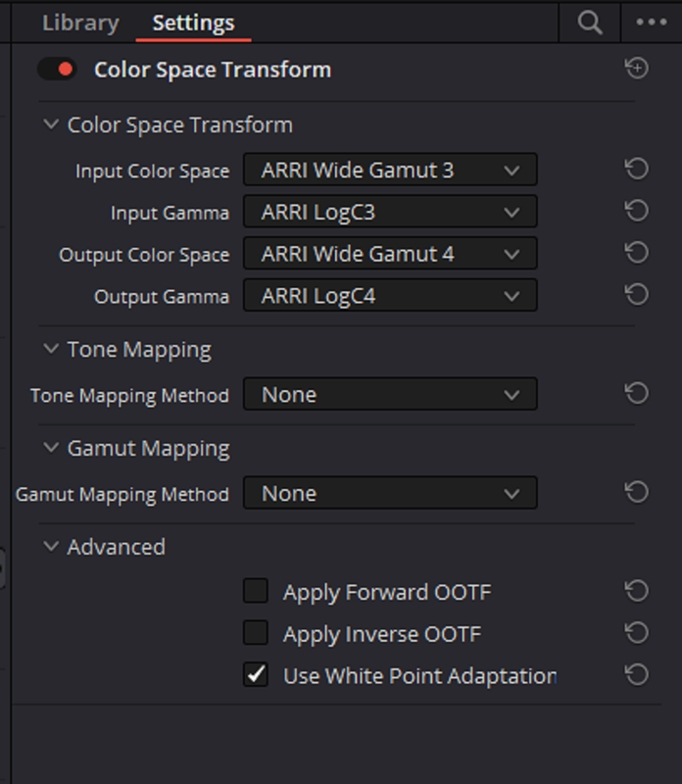Image resolution: width=682 pixels, height=784 pixels.
Task: Uncheck Use White Point Adaptation
Action: coord(256,675)
